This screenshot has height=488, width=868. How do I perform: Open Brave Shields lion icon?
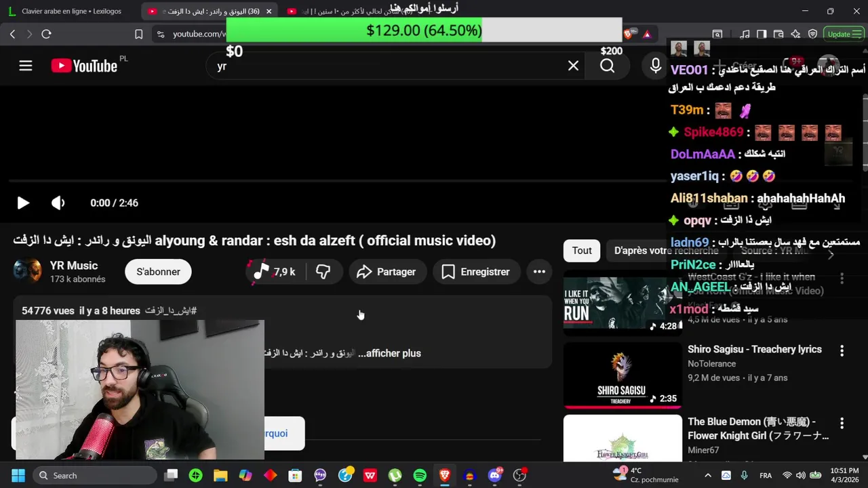(628, 34)
